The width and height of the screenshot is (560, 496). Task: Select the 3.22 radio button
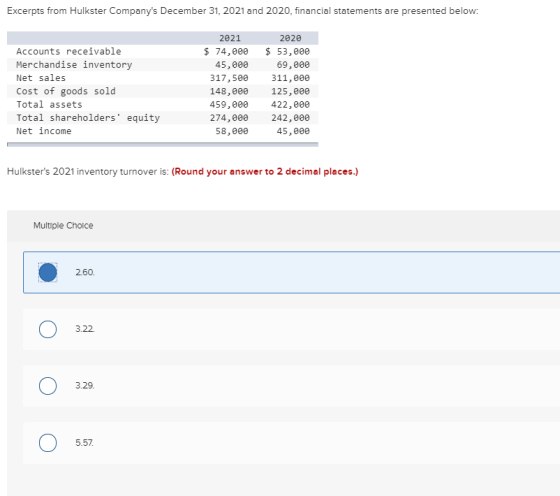[x=48, y=329]
